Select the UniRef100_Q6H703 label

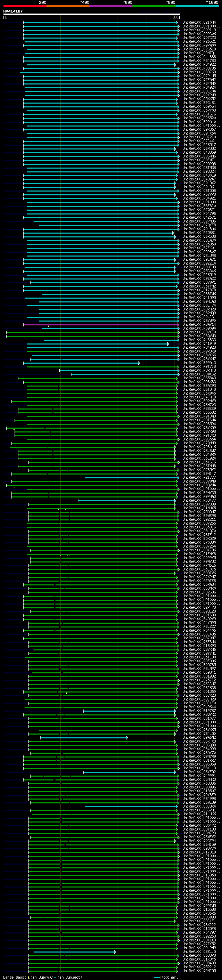point(199,405)
